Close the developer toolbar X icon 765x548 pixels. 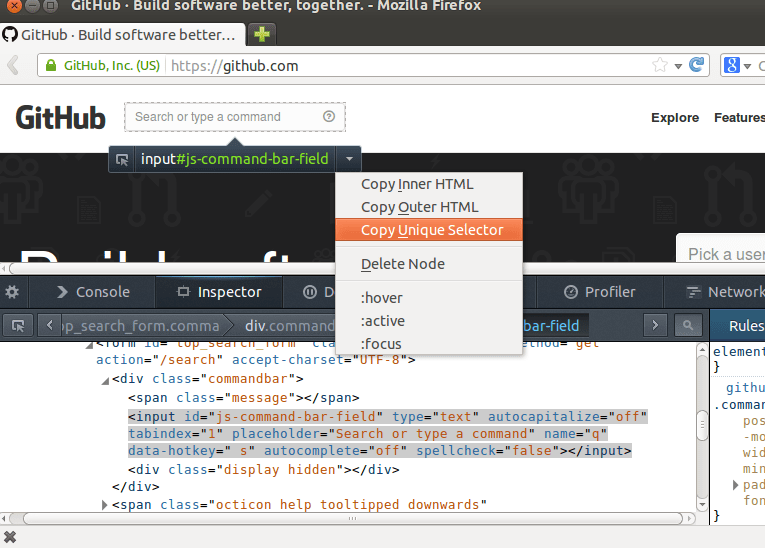tap(10, 537)
